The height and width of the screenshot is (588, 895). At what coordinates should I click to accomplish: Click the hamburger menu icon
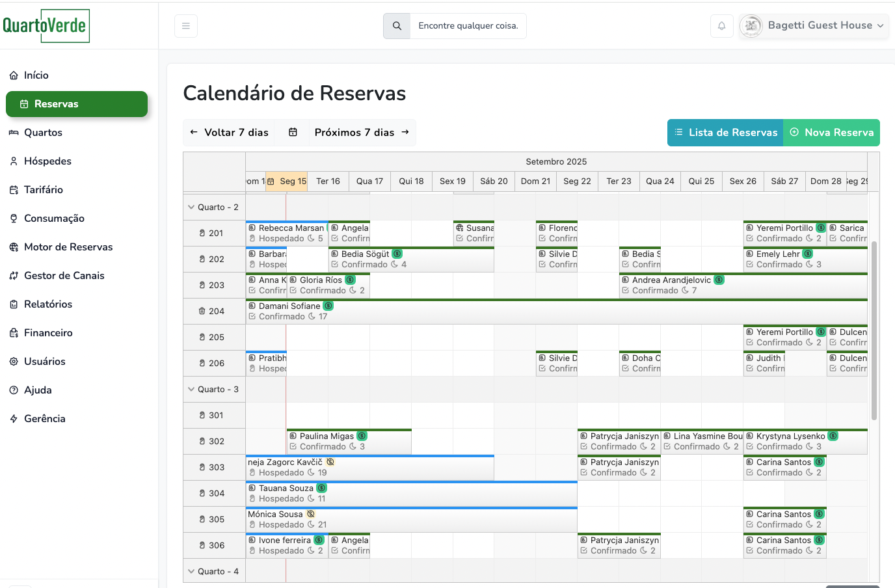pos(186,26)
